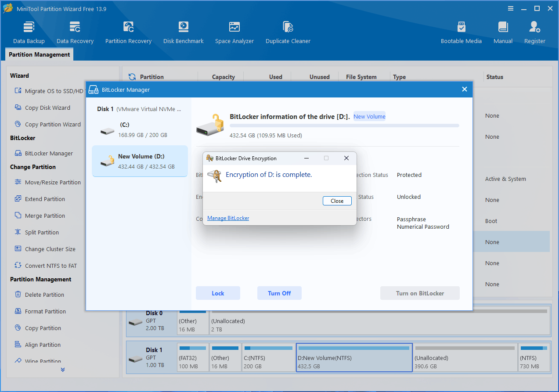Image resolution: width=559 pixels, height=392 pixels.
Task: Launch Duplicate Cleaner tool
Action: click(x=288, y=32)
